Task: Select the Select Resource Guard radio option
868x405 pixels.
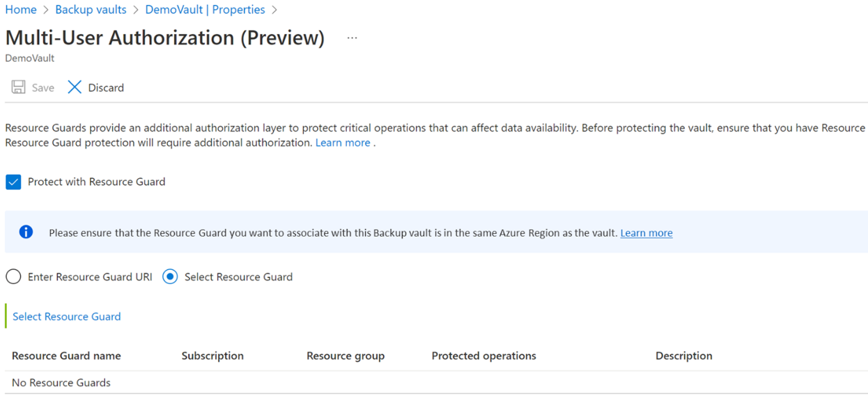Action: 169,276
